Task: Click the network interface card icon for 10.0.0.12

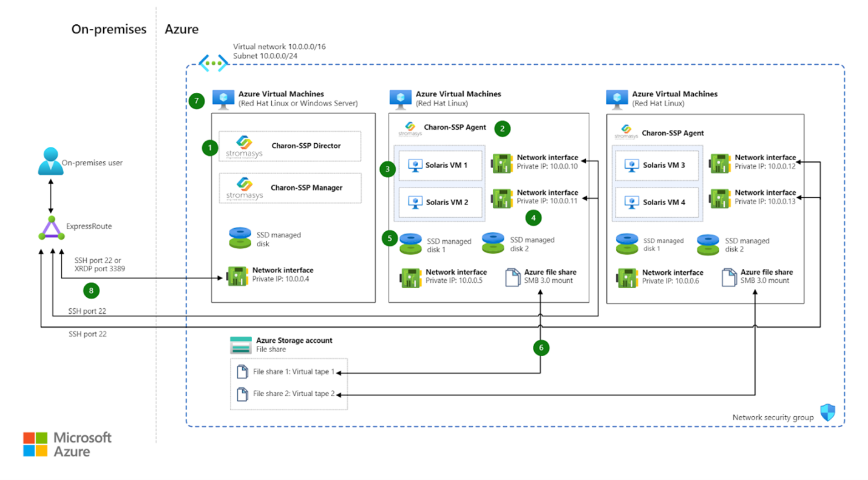Action: pos(720,162)
